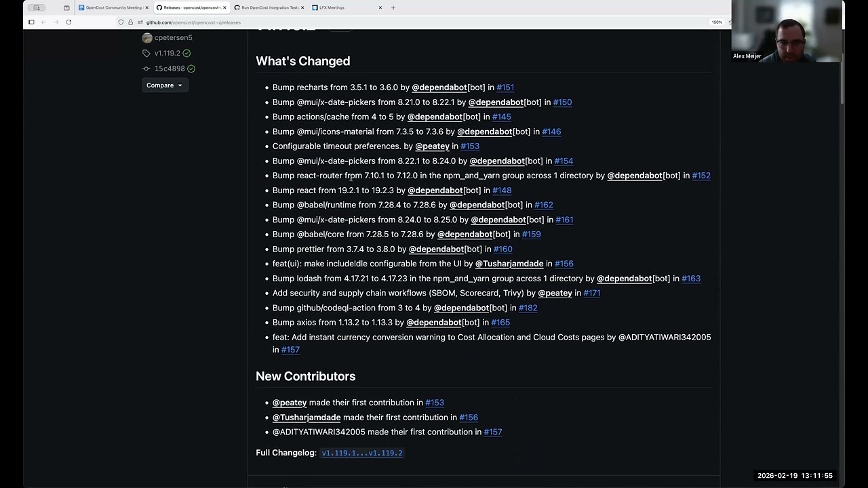
Task: Open pull request #182 link
Action: tap(528, 308)
